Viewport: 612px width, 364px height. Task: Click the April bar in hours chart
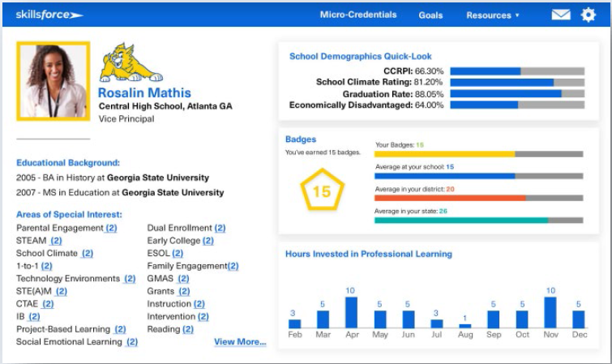[351, 312]
